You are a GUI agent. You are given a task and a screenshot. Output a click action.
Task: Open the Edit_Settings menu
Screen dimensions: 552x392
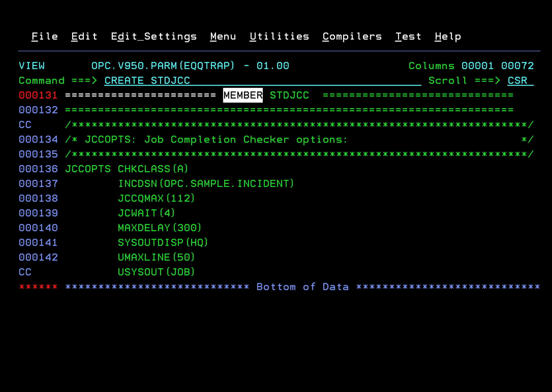pos(154,36)
